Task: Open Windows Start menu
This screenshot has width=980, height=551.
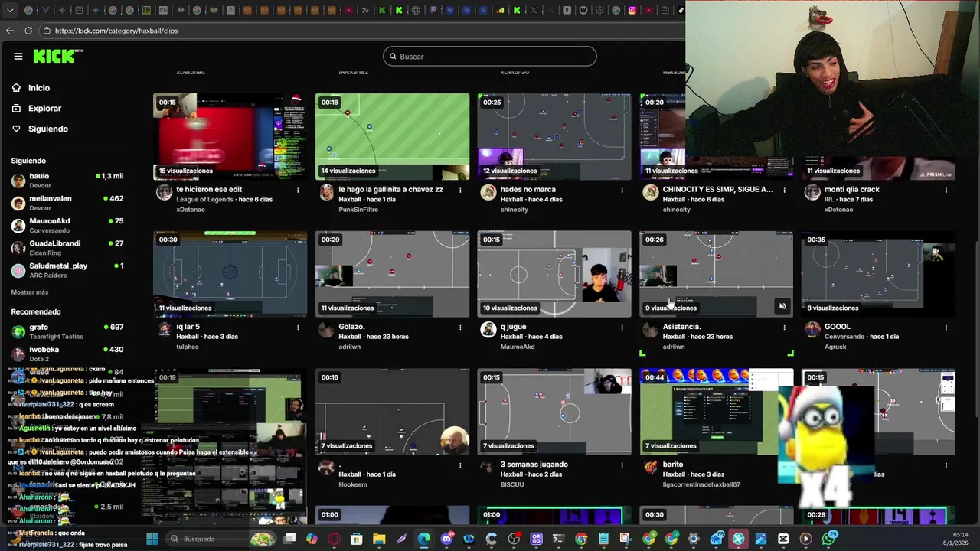Action: (152, 539)
